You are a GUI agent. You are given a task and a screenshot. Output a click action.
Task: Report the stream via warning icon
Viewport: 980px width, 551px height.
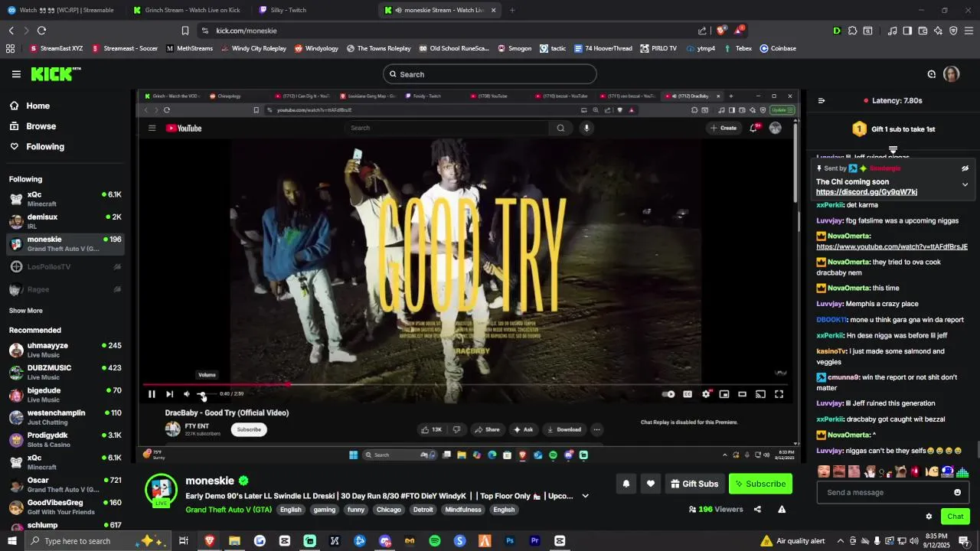782,510
